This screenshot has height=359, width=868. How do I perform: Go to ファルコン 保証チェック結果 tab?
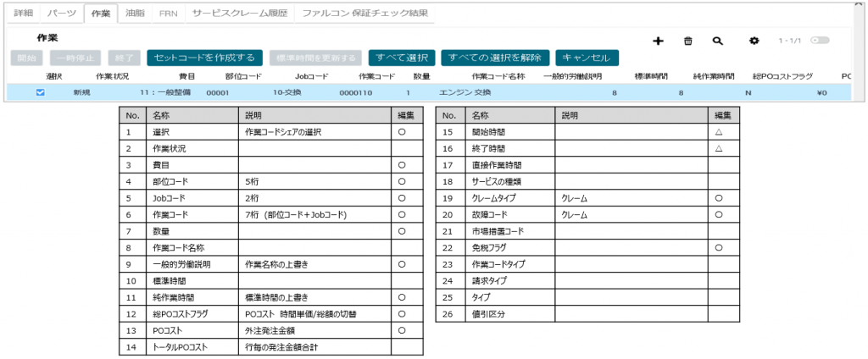pyautogui.click(x=365, y=14)
